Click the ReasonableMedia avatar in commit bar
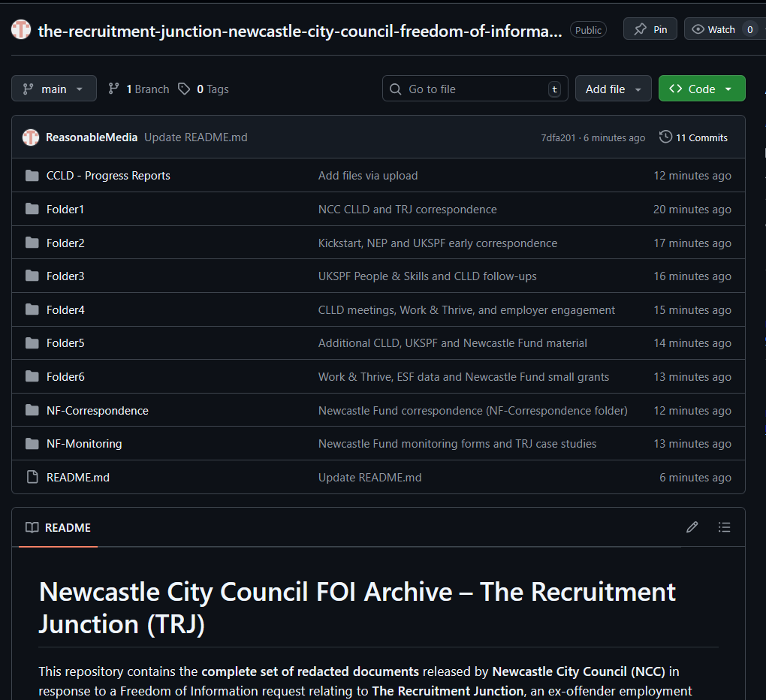The image size is (766, 700). (31, 137)
